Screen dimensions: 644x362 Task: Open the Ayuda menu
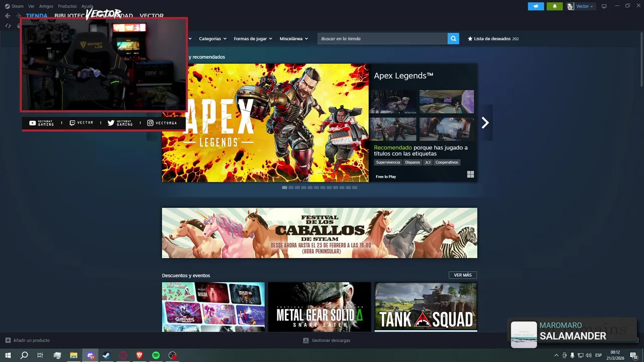[x=88, y=7]
